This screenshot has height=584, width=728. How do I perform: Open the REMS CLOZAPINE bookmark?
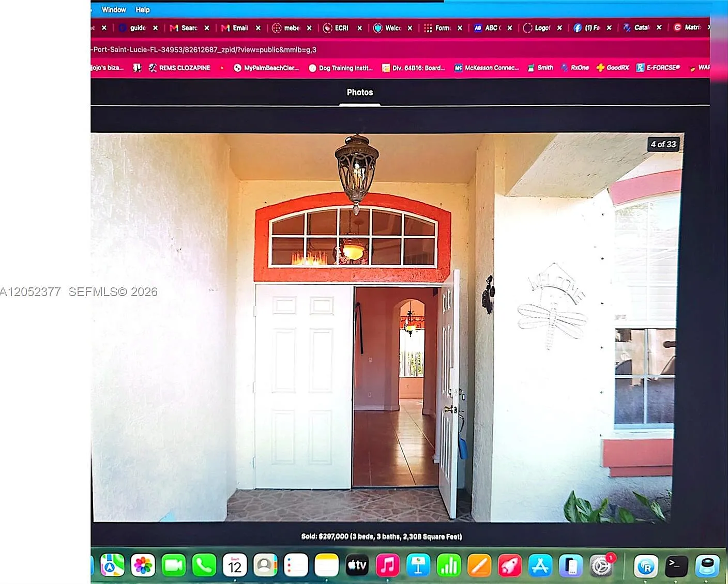179,68
